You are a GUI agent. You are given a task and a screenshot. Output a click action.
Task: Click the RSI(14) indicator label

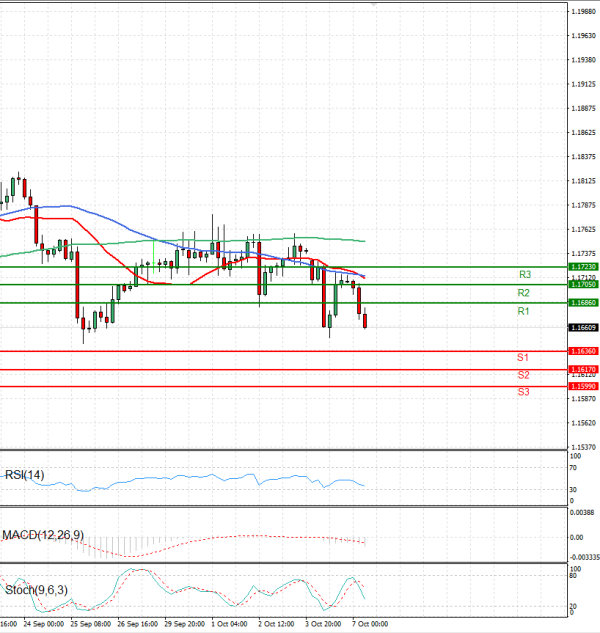25,474
